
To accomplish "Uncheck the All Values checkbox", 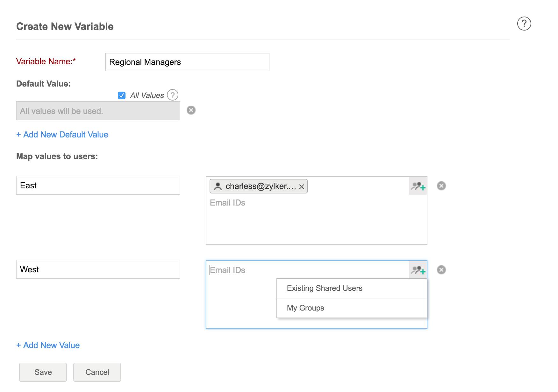I will tap(122, 95).
